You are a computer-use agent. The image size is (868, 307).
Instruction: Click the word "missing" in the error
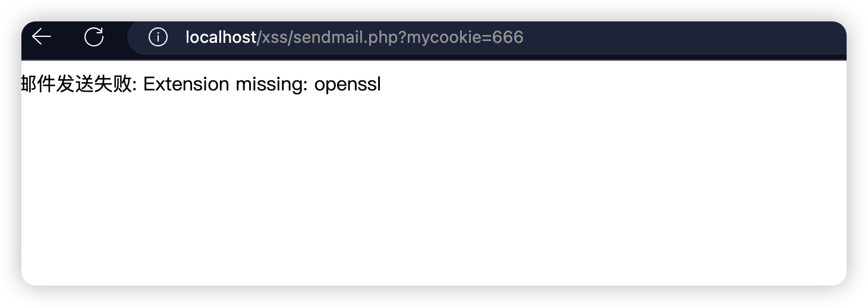point(269,84)
